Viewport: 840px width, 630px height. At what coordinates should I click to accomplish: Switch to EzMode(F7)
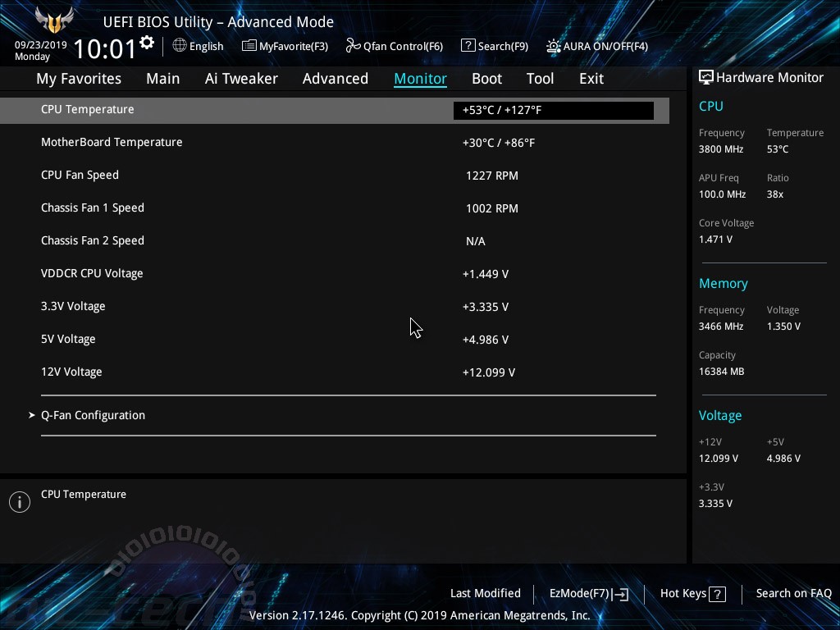point(589,594)
